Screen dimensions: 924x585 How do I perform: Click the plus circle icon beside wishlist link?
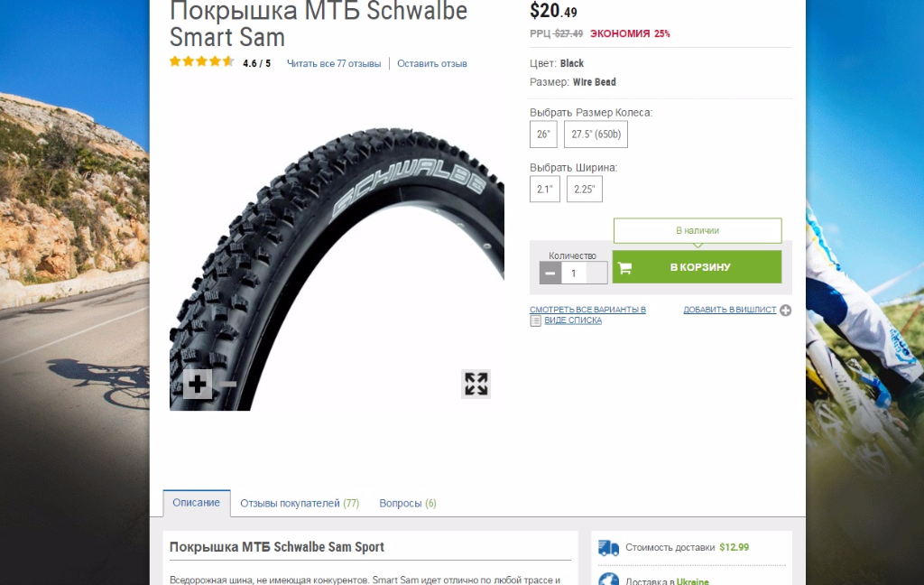(786, 311)
